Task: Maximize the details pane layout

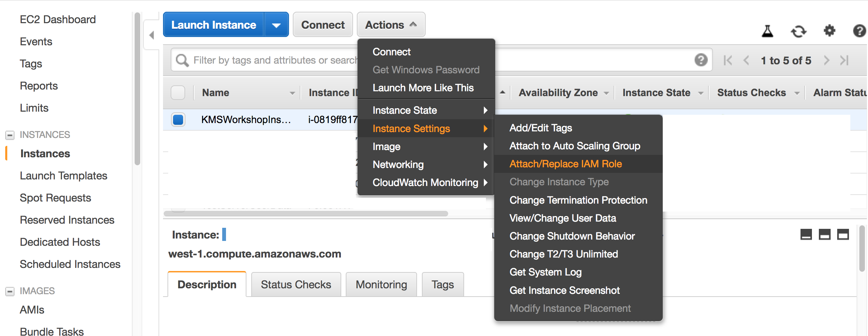Action: coord(843,234)
